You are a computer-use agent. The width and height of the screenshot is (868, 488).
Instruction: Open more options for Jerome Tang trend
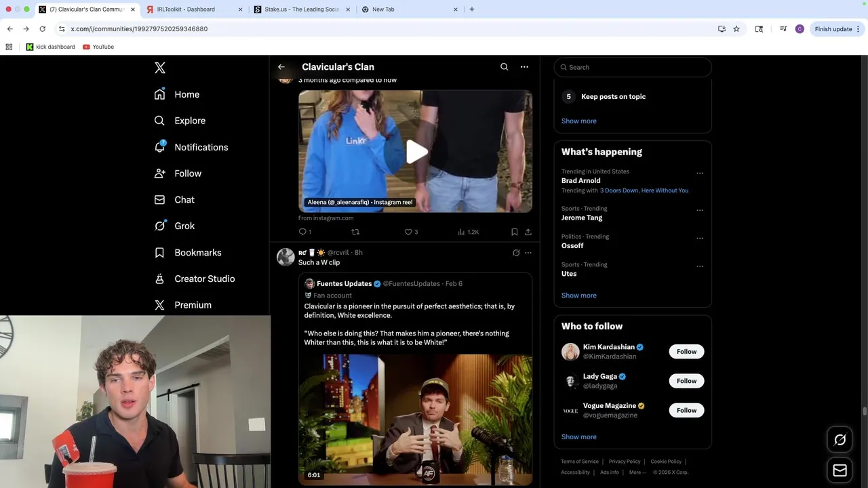700,210
